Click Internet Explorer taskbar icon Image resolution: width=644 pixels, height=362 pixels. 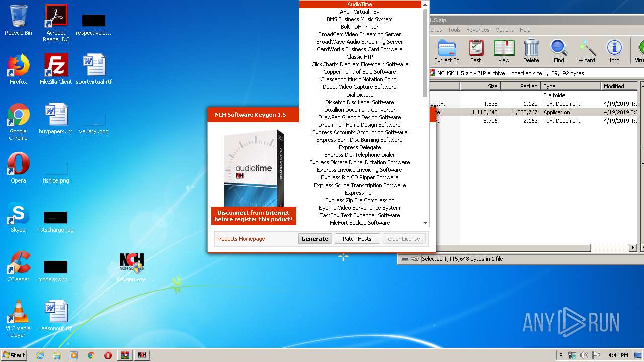tap(40, 355)
